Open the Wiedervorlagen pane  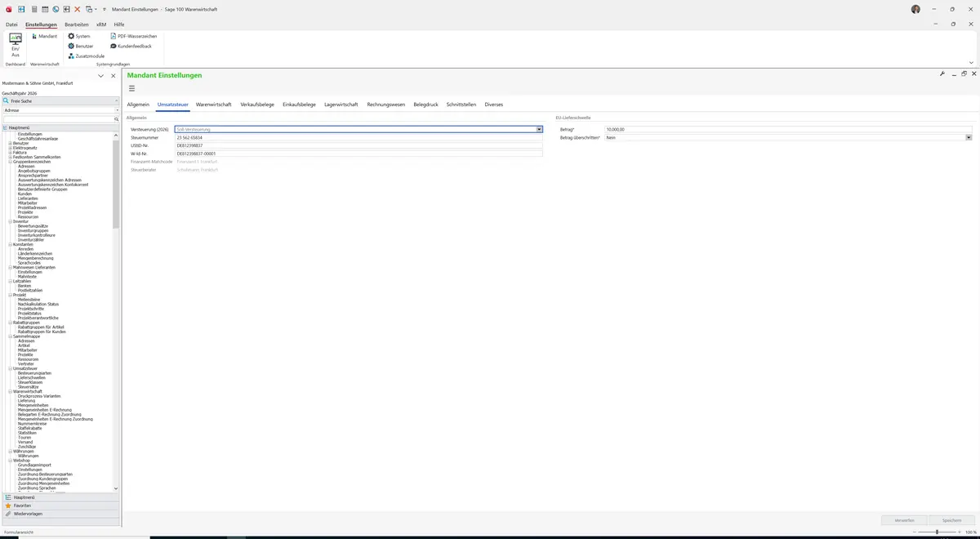point(60,514)
